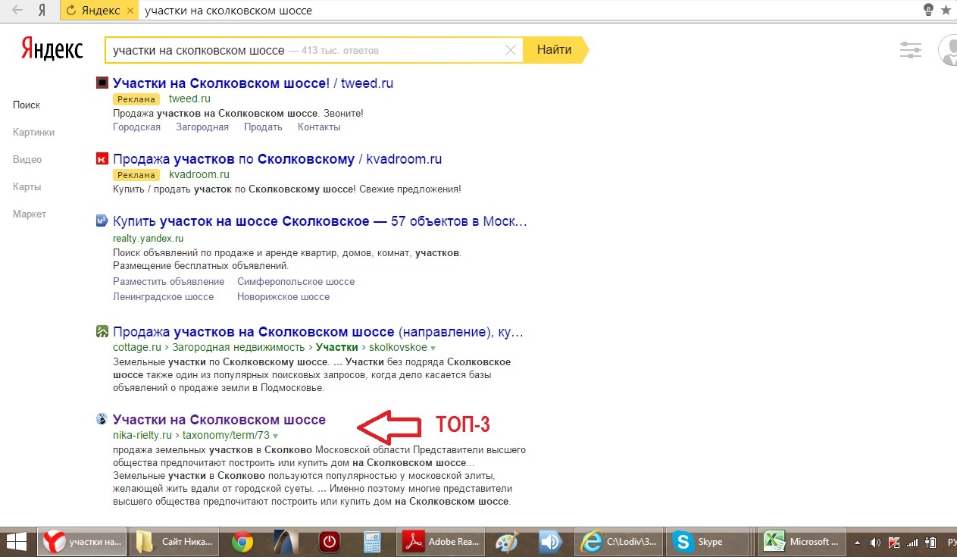Open the Карты section
This screenshot has width=957, height=560.
coord(27,187)
